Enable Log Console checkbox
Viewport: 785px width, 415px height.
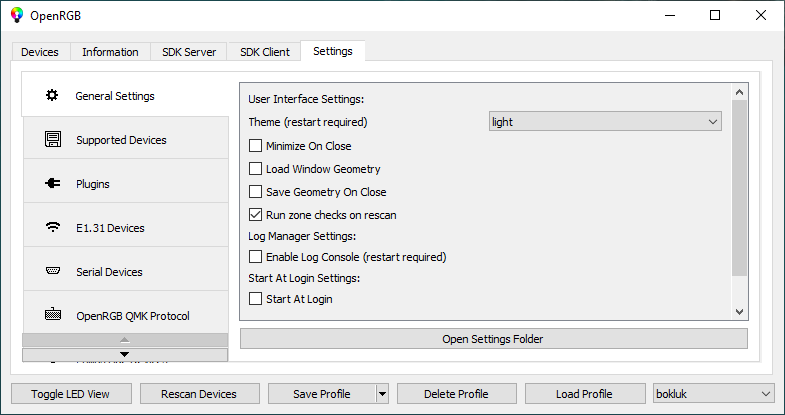(x=255, y=257)
